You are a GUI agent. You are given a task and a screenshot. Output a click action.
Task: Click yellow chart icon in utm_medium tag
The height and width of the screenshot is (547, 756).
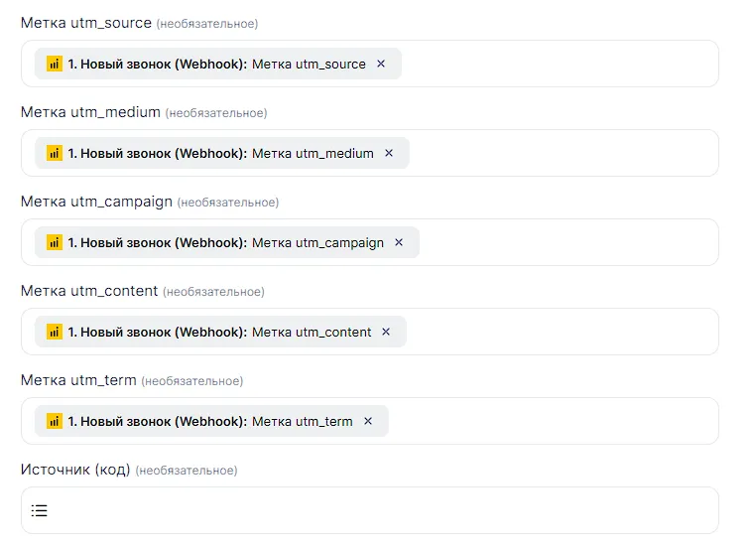[x=55, y=153]
